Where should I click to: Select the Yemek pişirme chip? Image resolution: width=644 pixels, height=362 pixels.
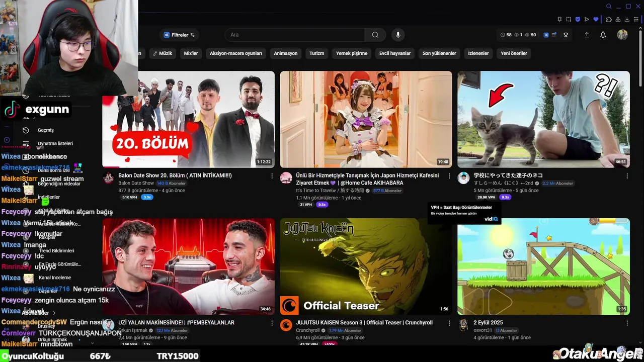(352, 53)
